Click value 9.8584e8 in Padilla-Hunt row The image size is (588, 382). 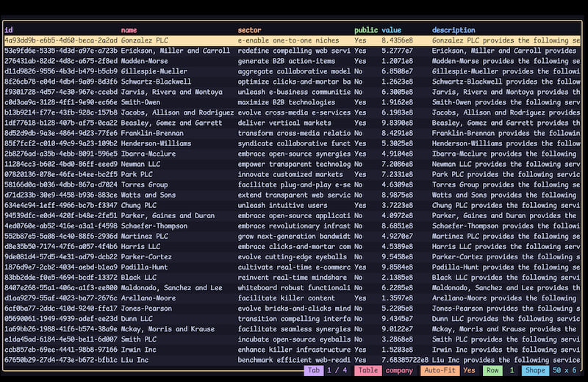coord(397,267)
